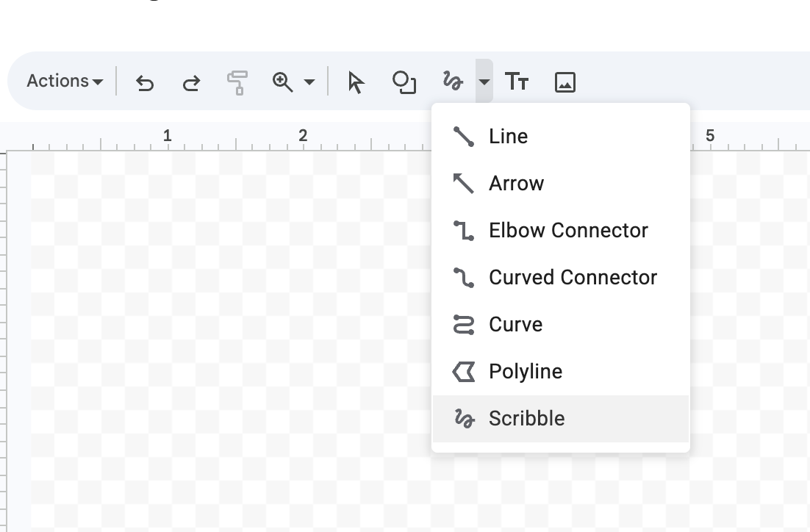Open the line type dropdown arrow
810x532 pixels.
pyautogui.click(x=483, y=82)
